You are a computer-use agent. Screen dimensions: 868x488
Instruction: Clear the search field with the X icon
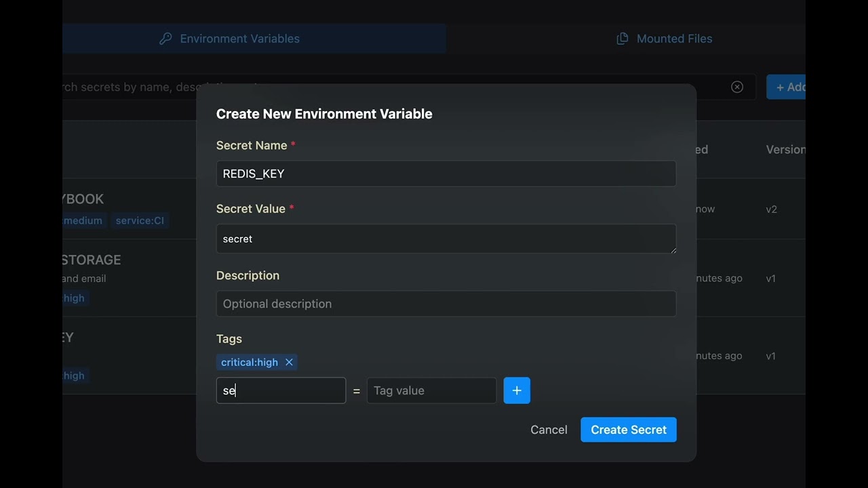[737, 87]
